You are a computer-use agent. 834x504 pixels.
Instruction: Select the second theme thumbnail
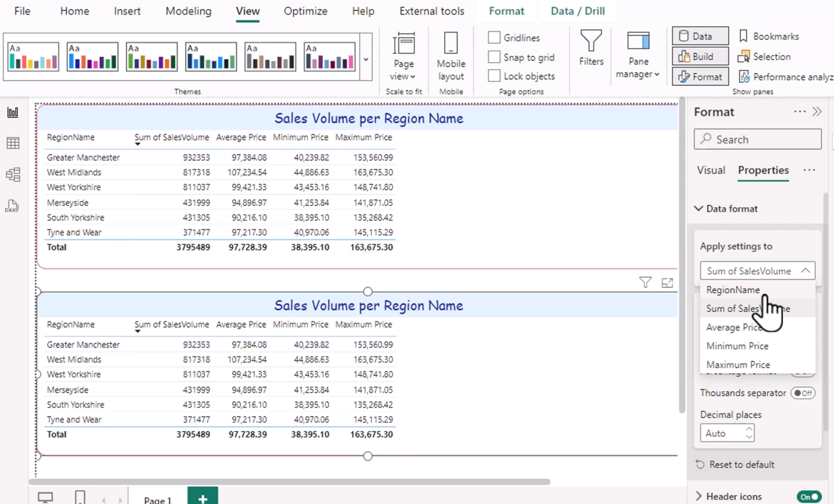pos(92,56)
